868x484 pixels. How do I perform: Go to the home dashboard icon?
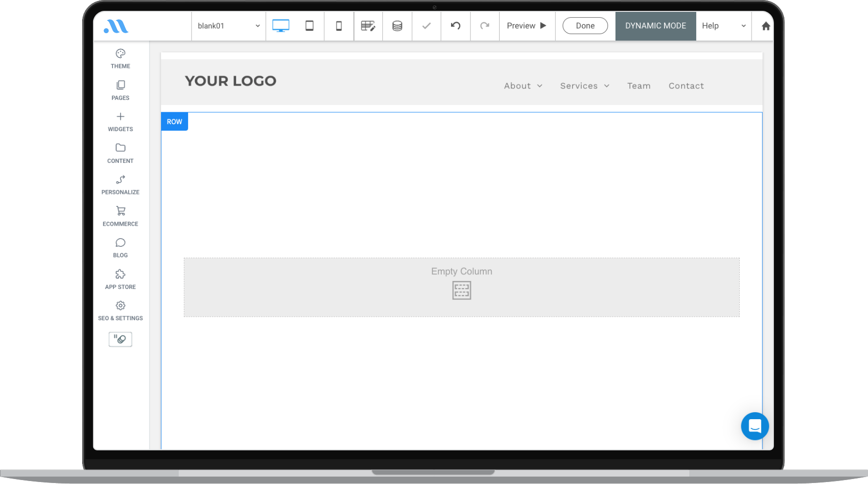tap(766, 26)
